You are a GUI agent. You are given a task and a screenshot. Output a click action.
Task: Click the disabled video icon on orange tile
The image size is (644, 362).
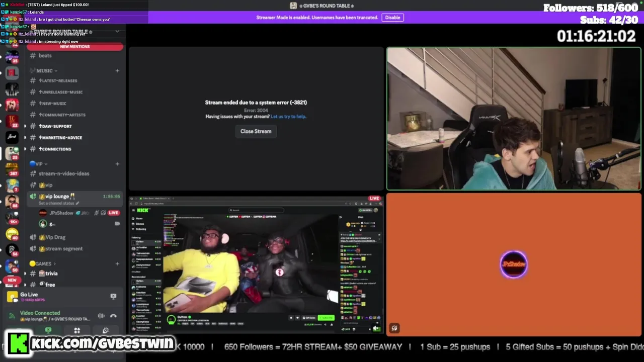pyautogui.click(x=394, y=328)
